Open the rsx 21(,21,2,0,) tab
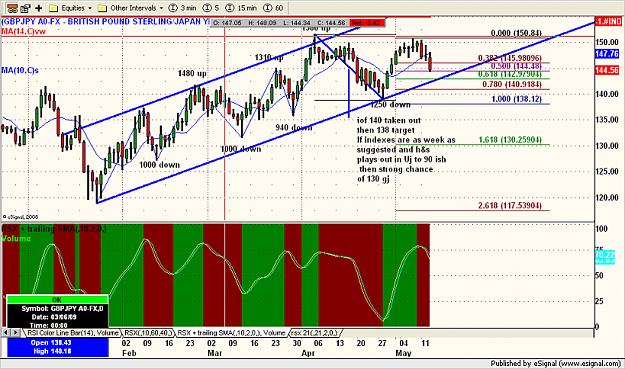The image size is (625, 369). [314, 332]
